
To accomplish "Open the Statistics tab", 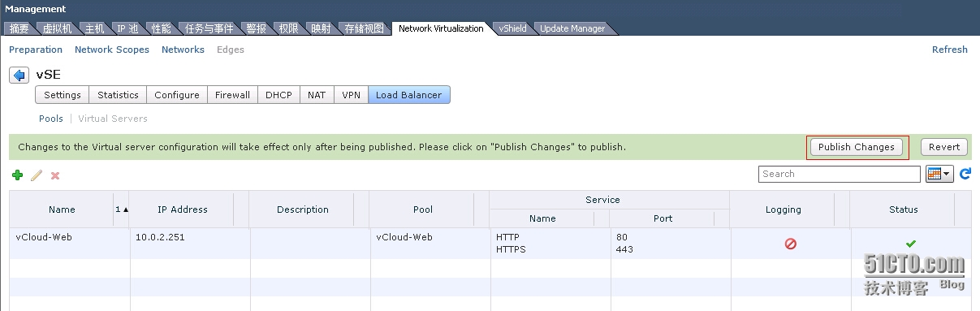I will point(118,95).
